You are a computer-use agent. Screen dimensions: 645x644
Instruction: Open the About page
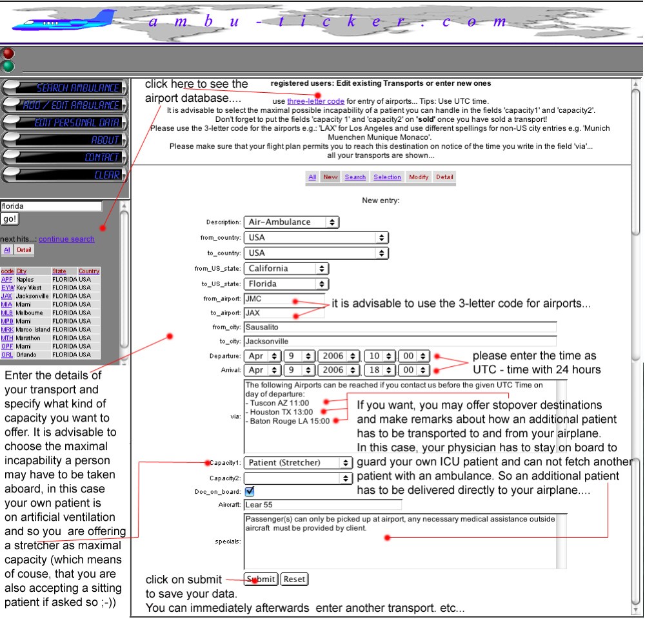click(64, 140)
